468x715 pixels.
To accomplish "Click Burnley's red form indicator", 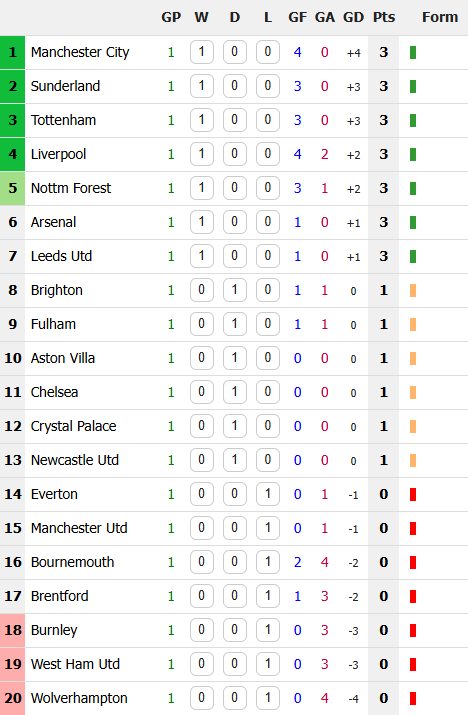I will click(413, 630).
